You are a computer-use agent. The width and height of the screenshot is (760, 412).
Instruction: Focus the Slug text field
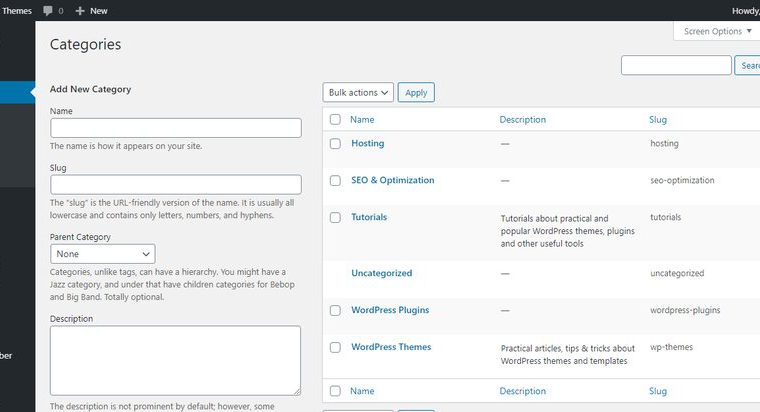click(x=175, y=184)
